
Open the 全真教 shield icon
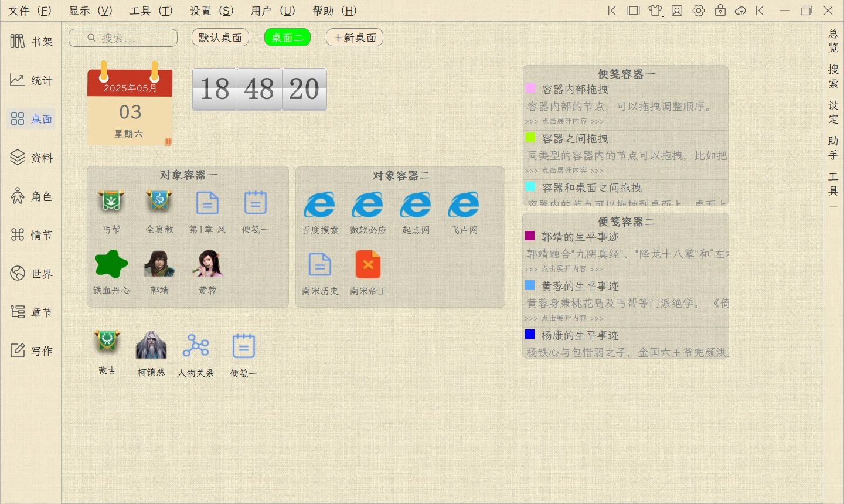click(x=159, y=203)
